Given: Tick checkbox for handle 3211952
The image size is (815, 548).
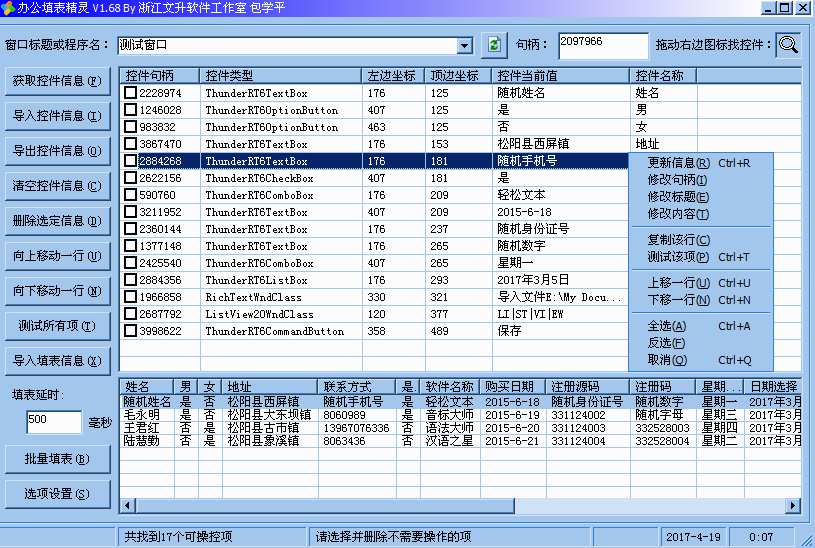Looking at the screenshot, I should tap(130, 212).
